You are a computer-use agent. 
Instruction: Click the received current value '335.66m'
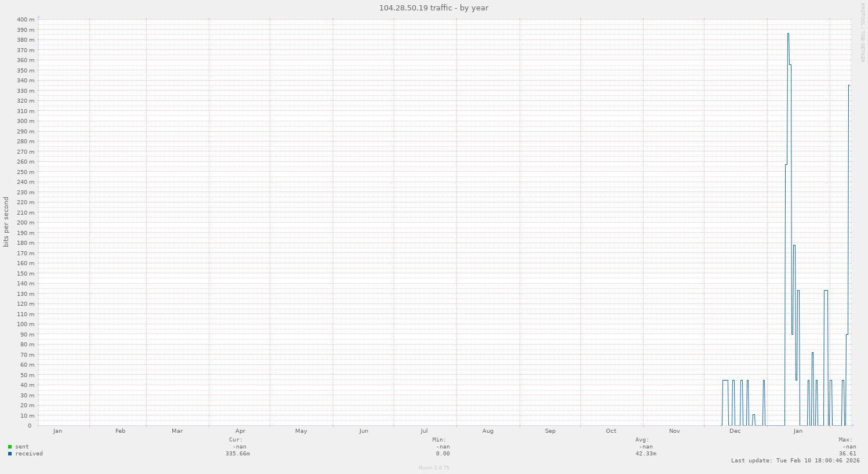tap(238, 454)
